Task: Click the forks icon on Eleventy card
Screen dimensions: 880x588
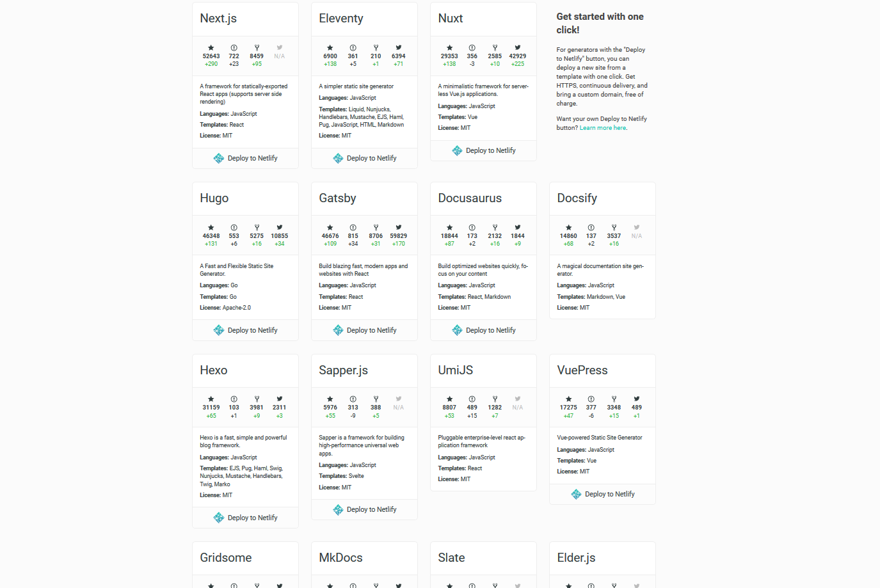Action: [376, 48]
